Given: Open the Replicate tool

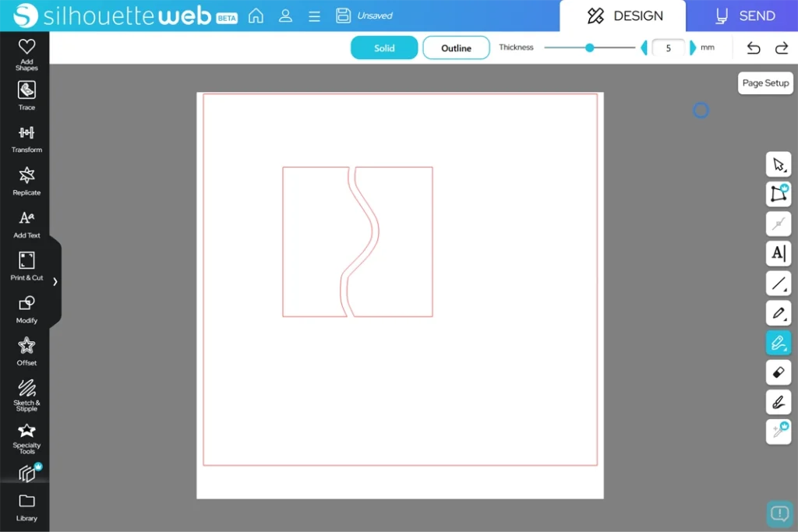Looking at the screenshot, I should [26, 180].
